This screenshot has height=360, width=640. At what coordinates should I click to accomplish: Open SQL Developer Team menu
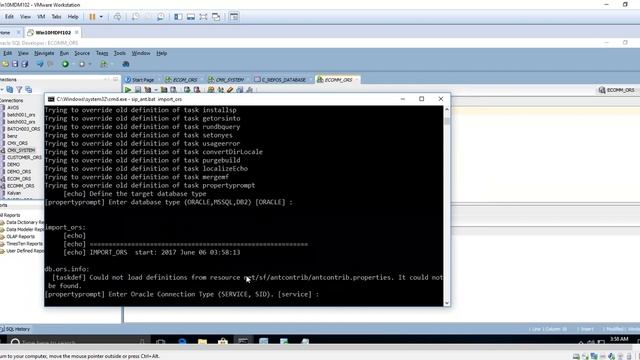pos(102,53)
